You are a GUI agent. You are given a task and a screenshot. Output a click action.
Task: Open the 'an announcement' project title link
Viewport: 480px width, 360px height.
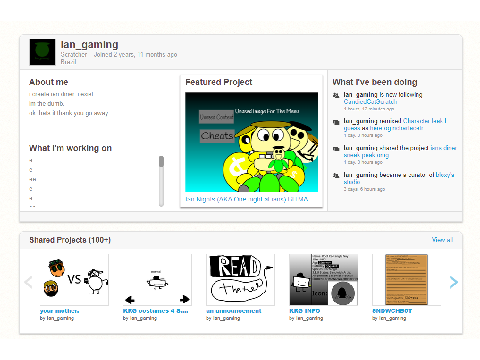point(234,311)
